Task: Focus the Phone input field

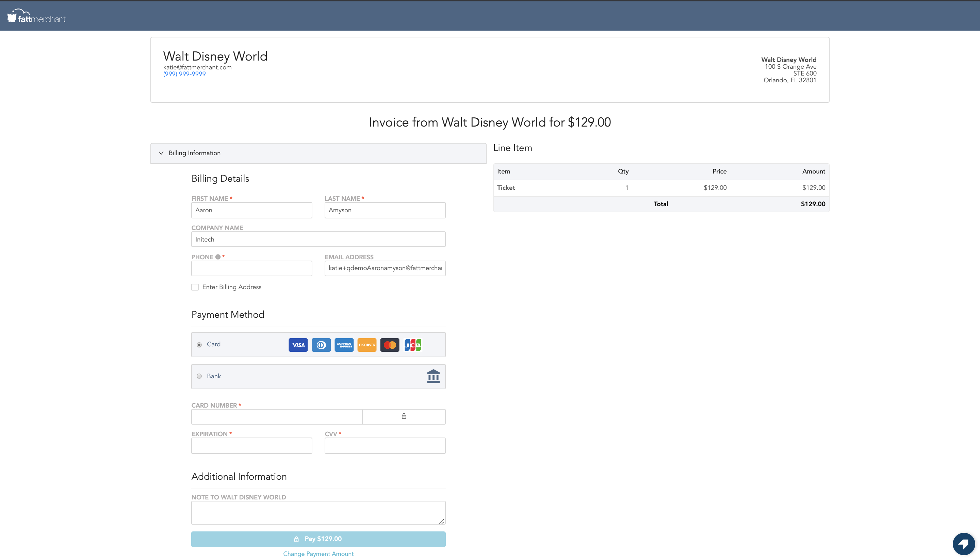Action: click(x=251, y=268)
